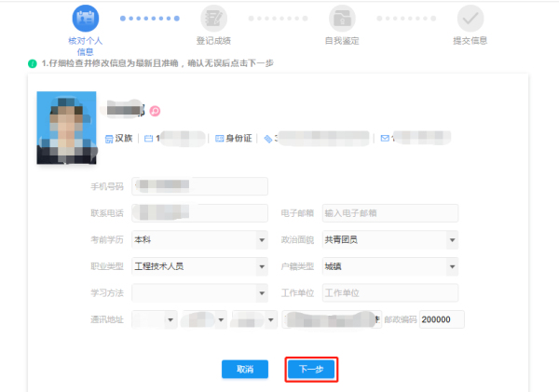Open the third 通讯地址 district dropdown
Image resolution: width=559 pixels, height=392 pixels.
[254, 319]
